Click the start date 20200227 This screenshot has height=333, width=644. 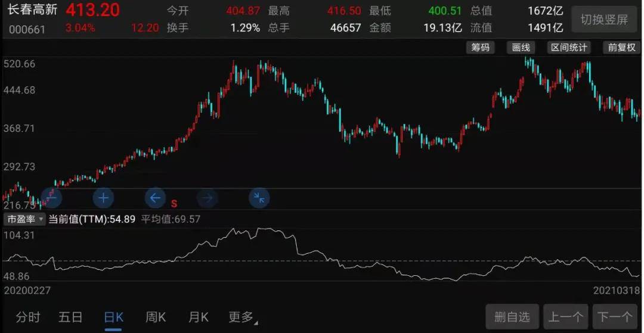tap(27, 290)
